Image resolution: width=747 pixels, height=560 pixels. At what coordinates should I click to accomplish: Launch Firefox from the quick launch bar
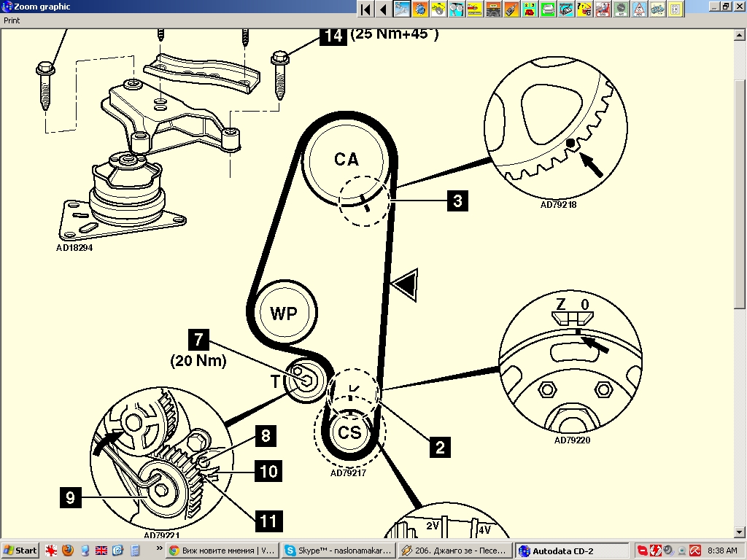(69, 551)
